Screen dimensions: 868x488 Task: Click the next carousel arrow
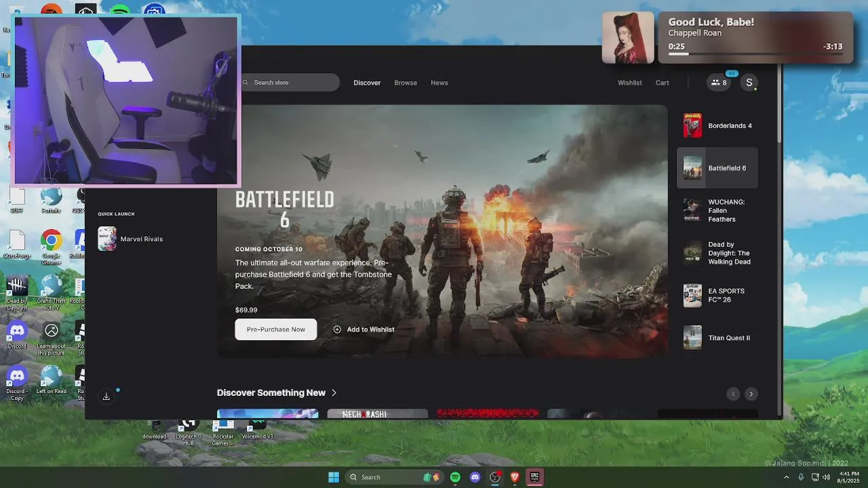(x=751, y=394)
